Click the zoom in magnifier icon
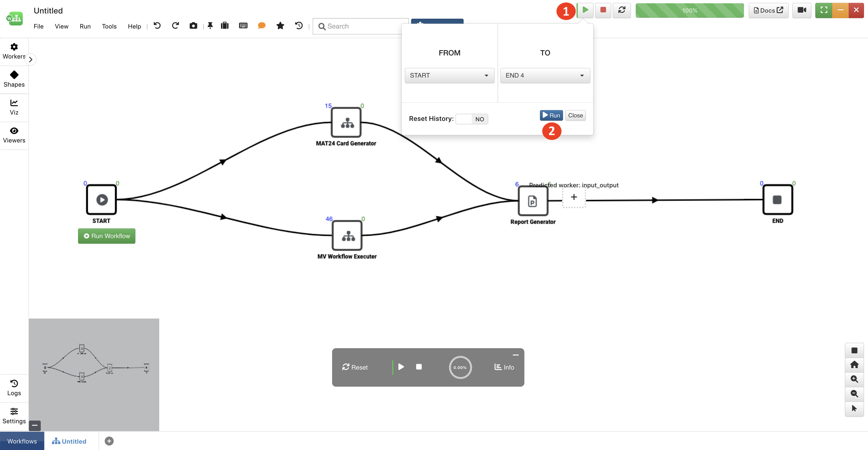This screenshot has height=450, width=868. pos(854,379)
